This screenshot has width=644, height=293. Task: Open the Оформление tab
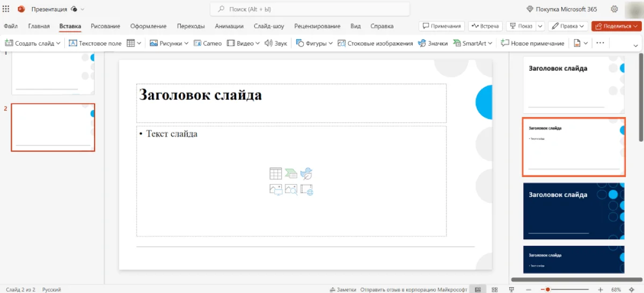click(148, 26)
